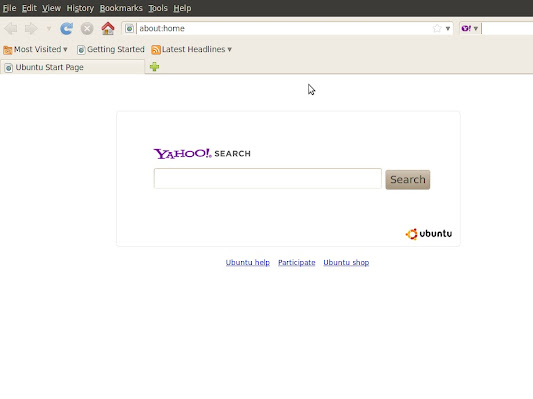Open the Help menu
The height and width of the screenshot is (399, 533).
182,8
